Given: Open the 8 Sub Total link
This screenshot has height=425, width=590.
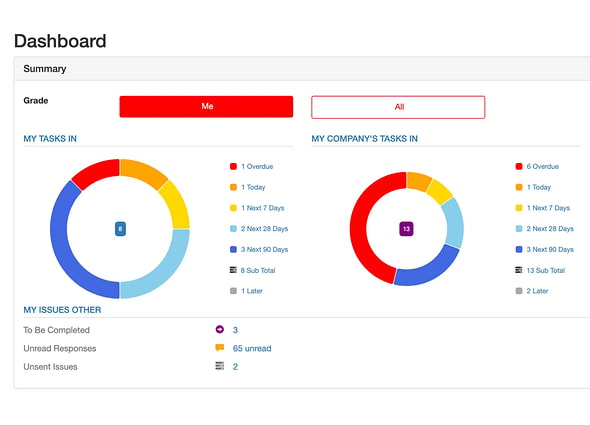Looking at the screenshot, I should coord(258,270).
